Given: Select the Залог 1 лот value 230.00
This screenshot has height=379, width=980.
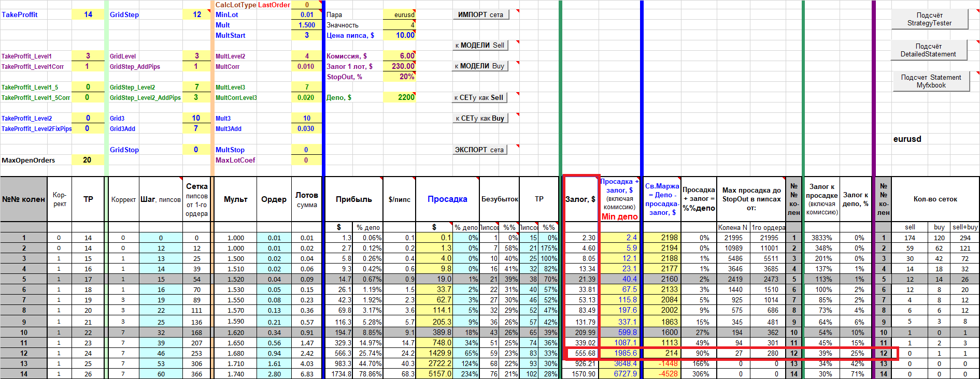Looking at the screenshot, I should (399, 66).
